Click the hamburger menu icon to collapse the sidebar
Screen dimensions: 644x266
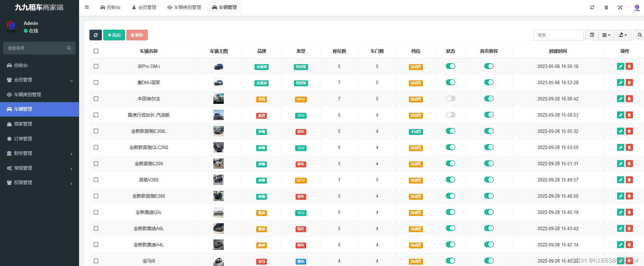click(x=87, y=7)
